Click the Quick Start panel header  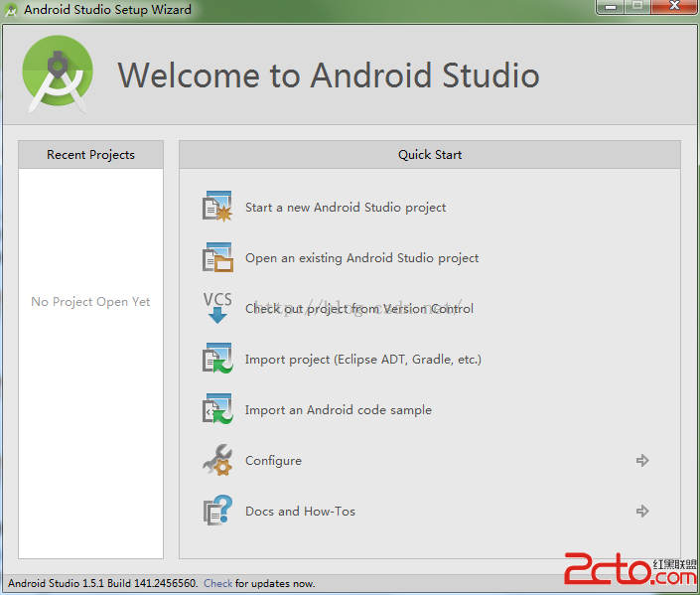(430, 155)
